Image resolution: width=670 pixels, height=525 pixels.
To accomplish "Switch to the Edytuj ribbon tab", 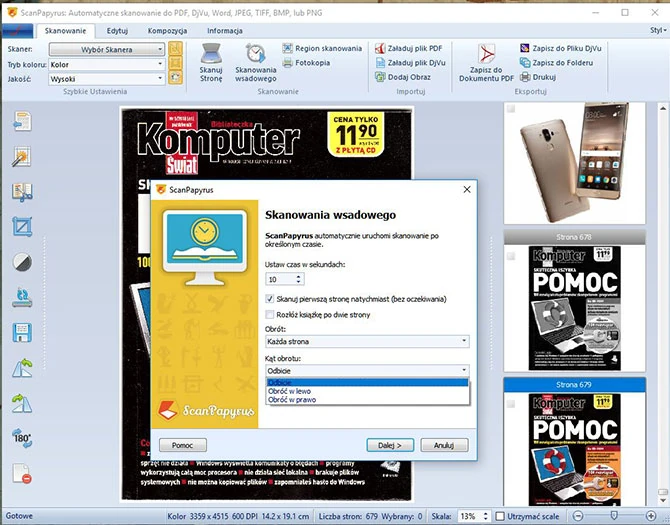I will (x=117, y=31).
